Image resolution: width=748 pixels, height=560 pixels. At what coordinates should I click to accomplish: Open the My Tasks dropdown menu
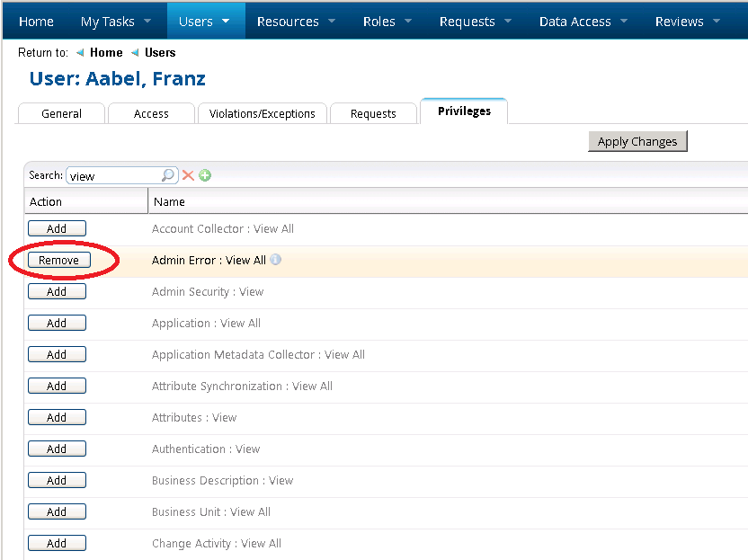coord(116,21)
